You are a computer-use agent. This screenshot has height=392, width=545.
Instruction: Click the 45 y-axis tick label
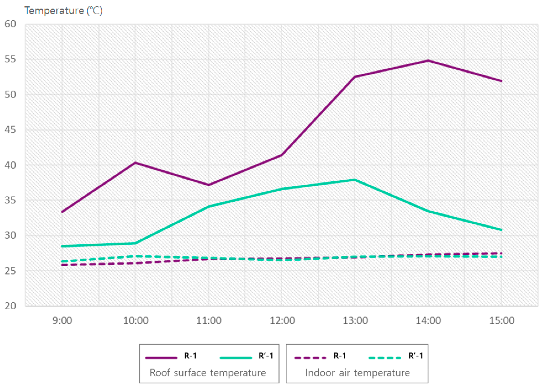coord(10,130)
